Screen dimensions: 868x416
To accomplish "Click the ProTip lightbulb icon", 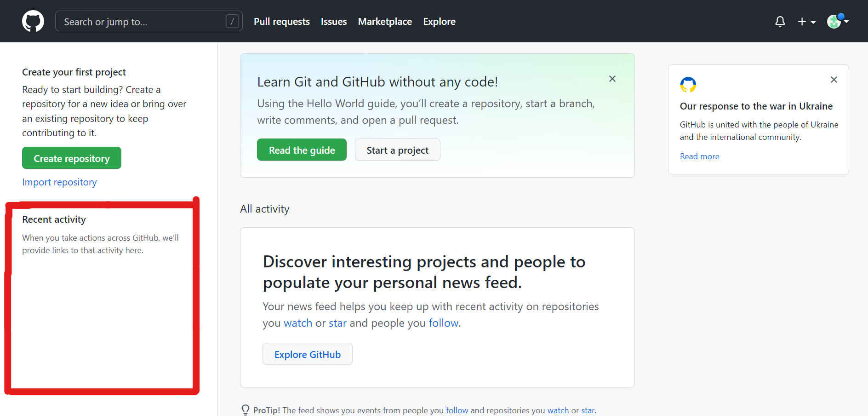I will 246,410.
